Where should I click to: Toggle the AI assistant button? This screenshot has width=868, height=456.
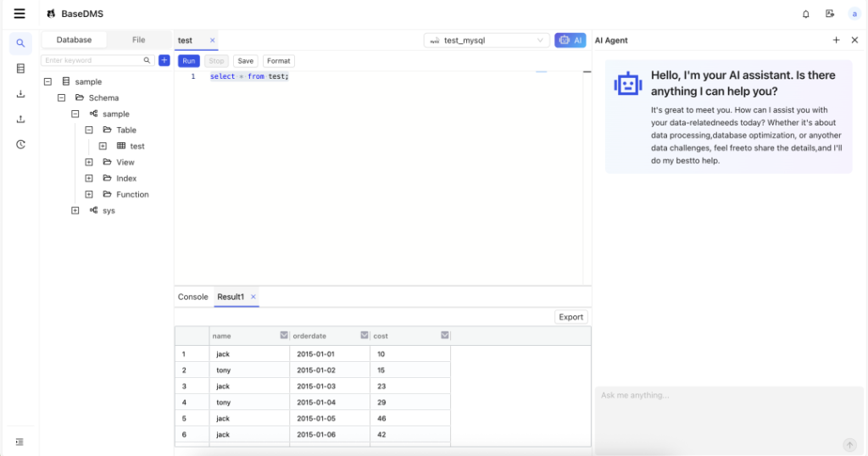coord(570,40)
